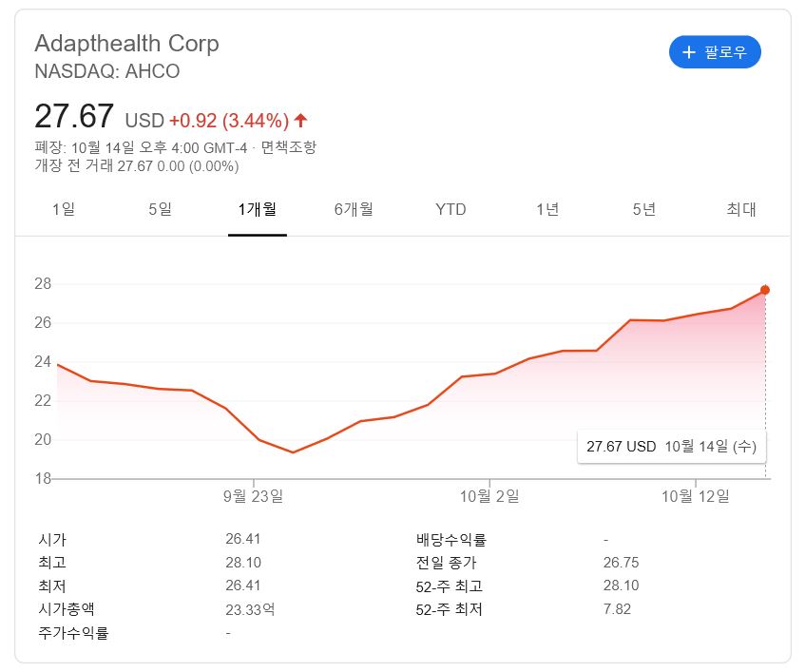Click the red endpoint marker on chart
805x672 pixels.
point(765,290)
